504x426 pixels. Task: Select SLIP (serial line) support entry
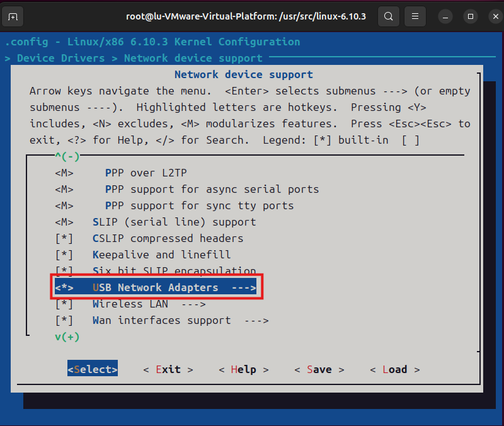coord(174,222)
